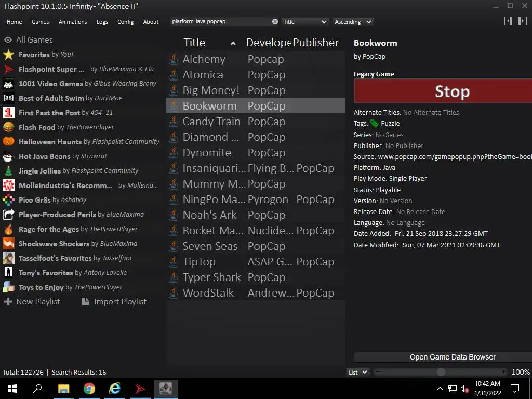Image resolution: width=532 pixels, height=399 pixels.
Task: Open the Windows notification center
Action: click(x=515, y=389)
